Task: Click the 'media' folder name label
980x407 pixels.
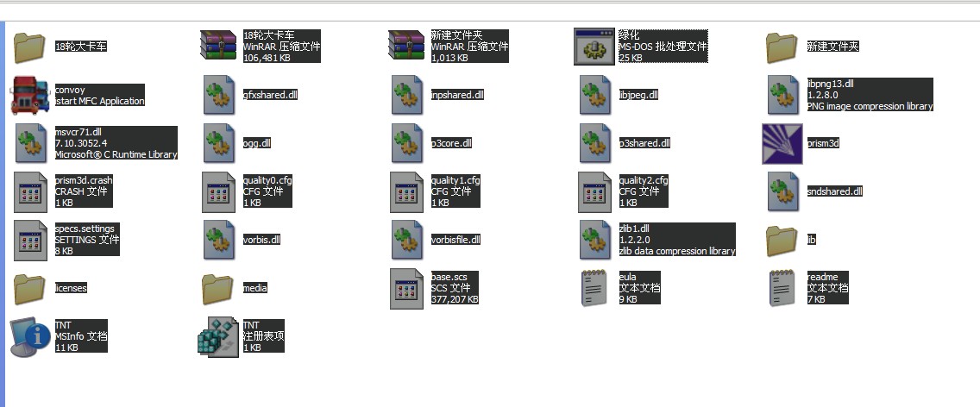Action: [x=255, y=288]
